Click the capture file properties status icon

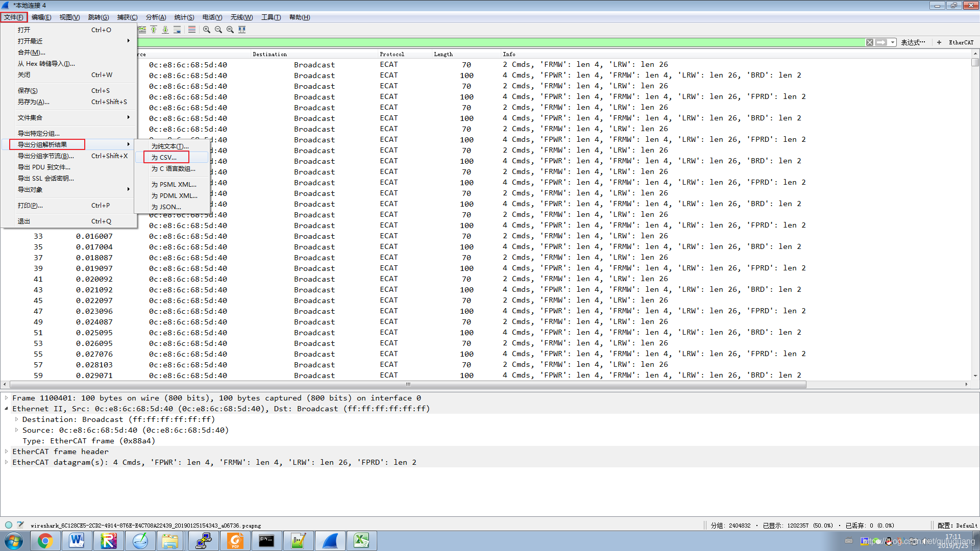click(20, 524)
